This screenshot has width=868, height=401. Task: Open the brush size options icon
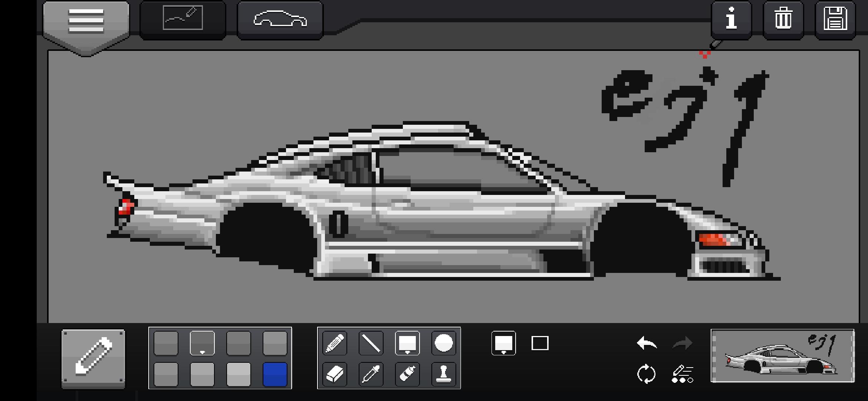[x=683, y=374]
